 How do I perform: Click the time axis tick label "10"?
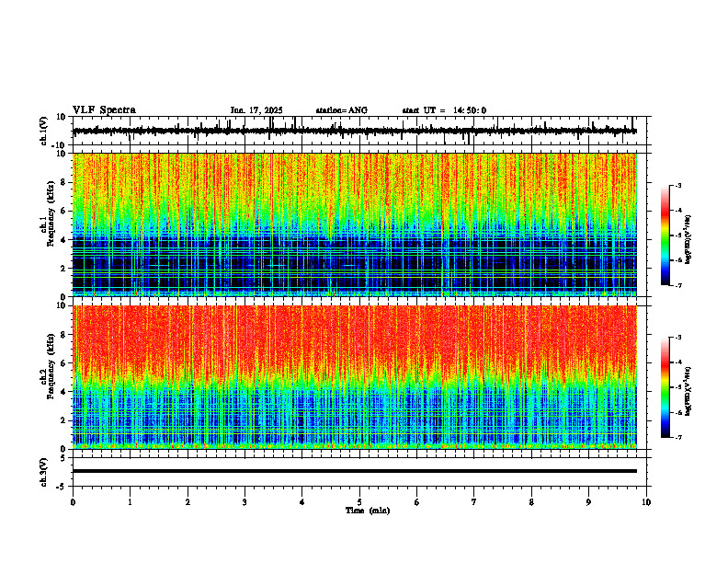point(646,502)
